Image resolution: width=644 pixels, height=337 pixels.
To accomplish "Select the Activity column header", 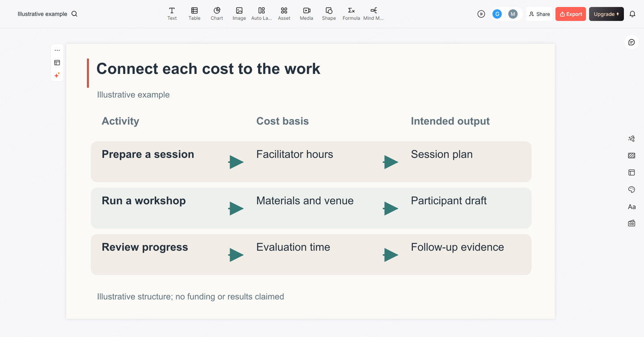I will point(120,121).
